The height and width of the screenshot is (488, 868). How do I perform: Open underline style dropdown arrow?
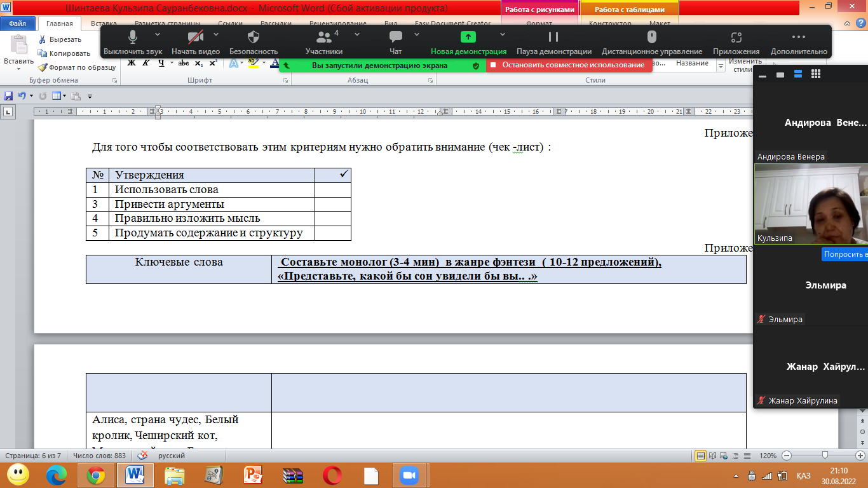pos(171,63)
